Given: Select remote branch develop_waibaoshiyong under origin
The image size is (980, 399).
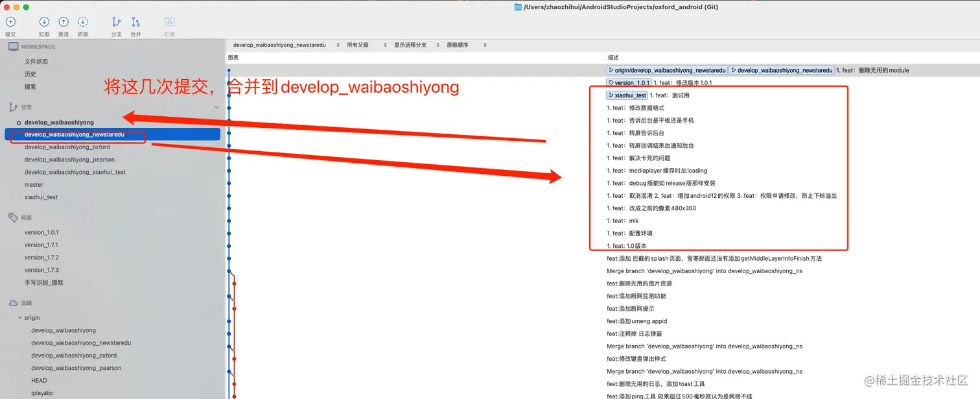Looking at the screenshot, I should point(64,330).
